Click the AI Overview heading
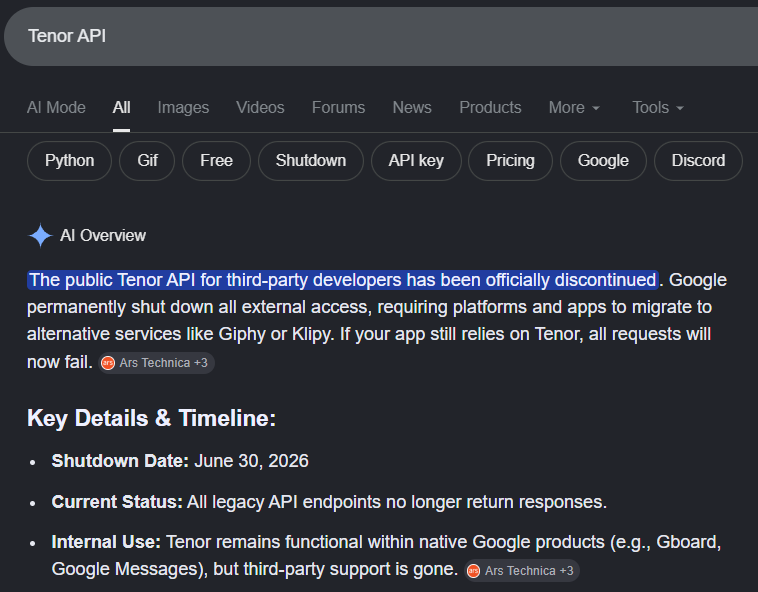The height and width of the screenshot is (592, 758). [102, 235]
